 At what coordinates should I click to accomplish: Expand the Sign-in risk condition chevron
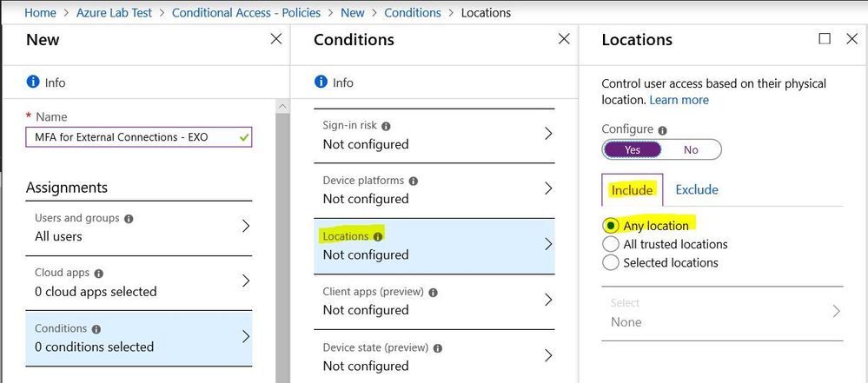coord(548,134)
